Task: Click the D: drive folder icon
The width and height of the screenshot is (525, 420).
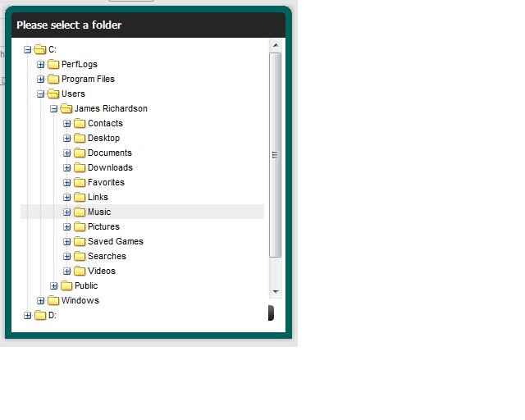Action: click(x=40, y=315)
